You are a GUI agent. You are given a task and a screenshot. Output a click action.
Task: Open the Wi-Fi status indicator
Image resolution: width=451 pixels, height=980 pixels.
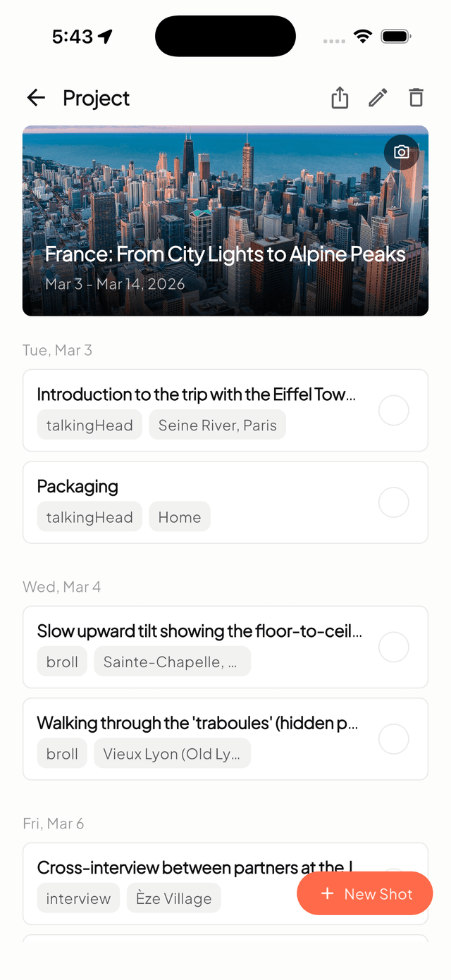(364, 35)
